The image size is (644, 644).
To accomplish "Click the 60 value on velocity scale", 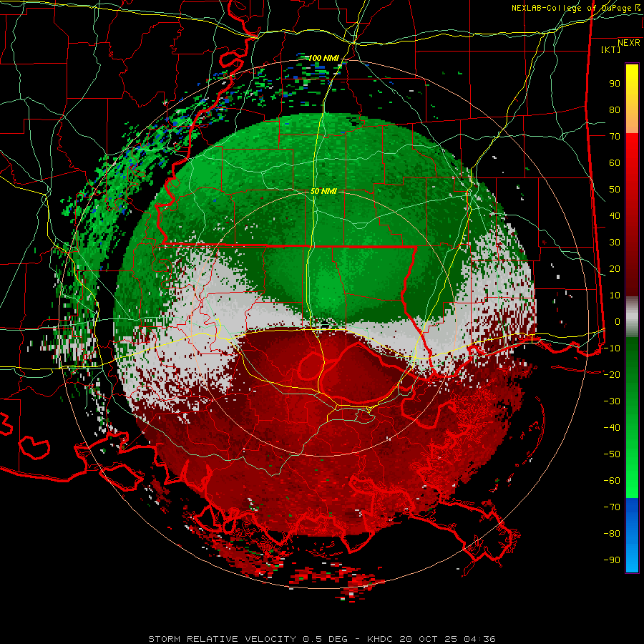I will click(x=615, y=163).
